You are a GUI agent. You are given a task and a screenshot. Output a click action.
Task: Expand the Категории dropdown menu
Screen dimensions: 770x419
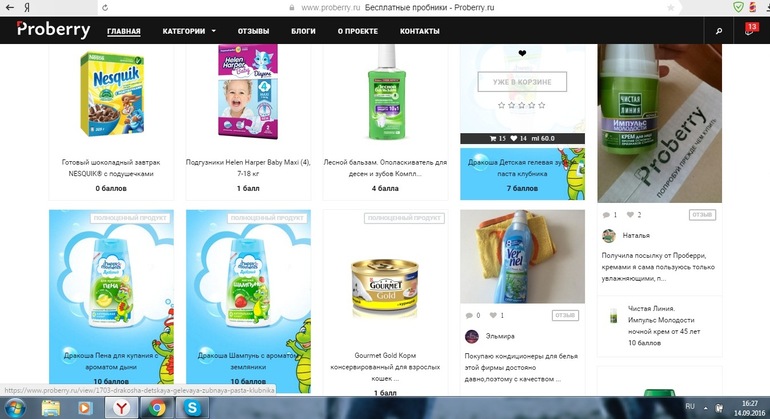point(189,31)
